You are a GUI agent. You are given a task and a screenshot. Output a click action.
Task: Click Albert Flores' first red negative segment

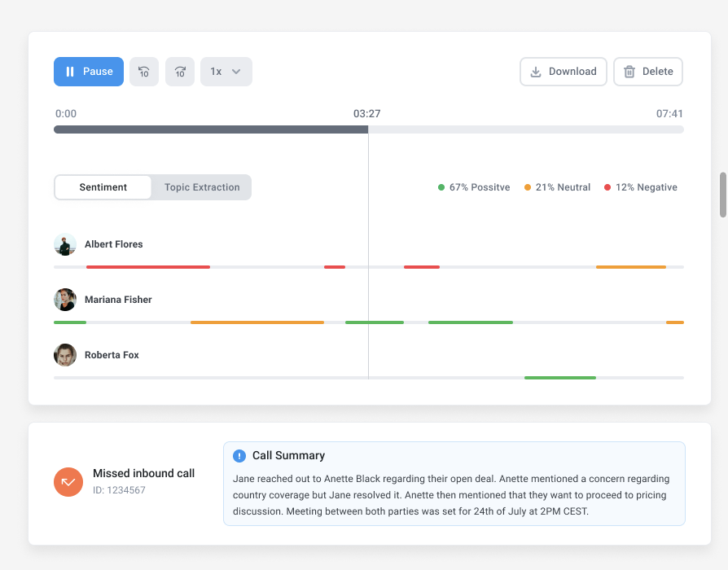(147, 267)
